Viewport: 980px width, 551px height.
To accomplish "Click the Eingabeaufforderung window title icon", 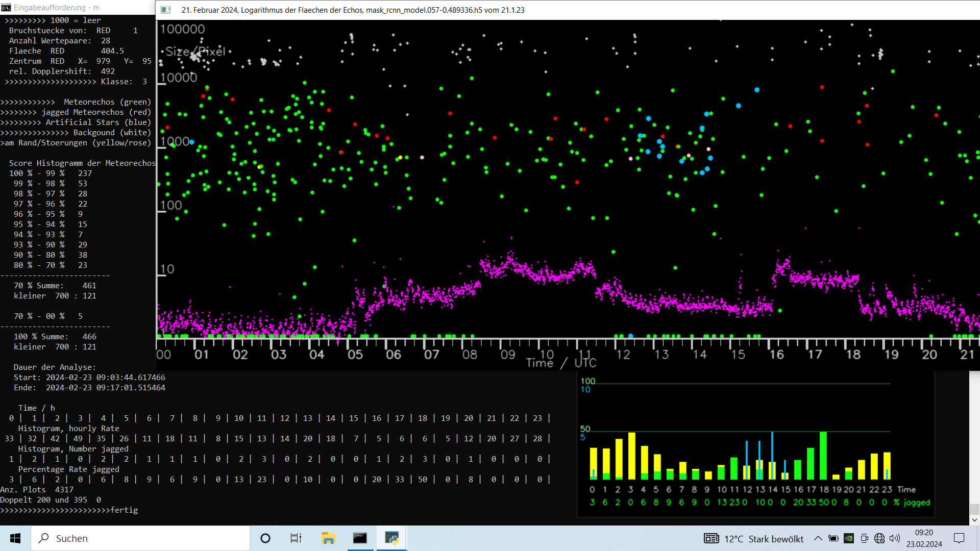I will 6,8.
